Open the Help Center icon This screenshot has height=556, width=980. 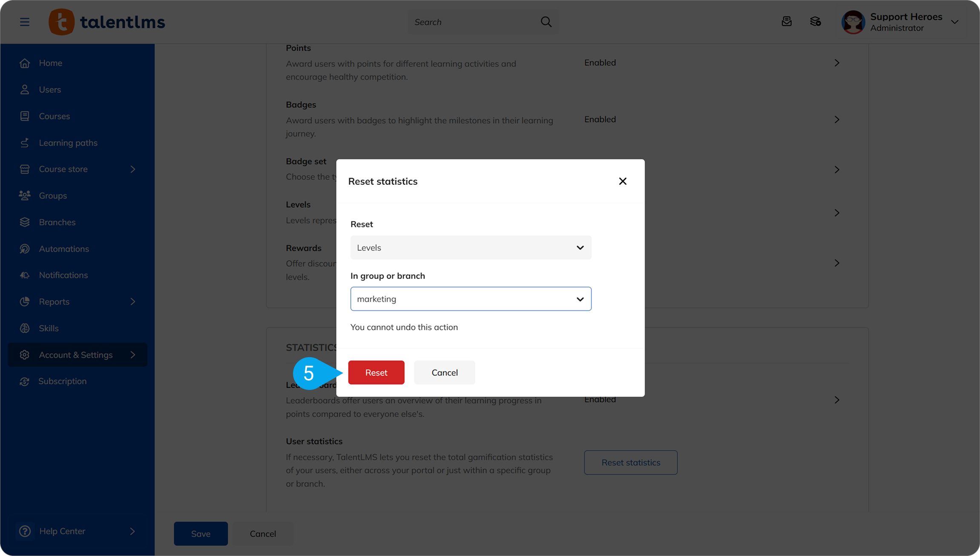(x=25, y=531)
